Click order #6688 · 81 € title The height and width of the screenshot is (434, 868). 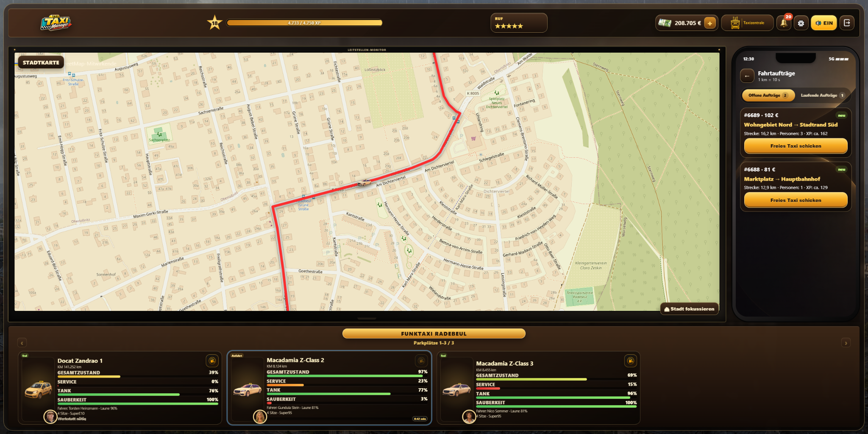[x=759, y=170]
